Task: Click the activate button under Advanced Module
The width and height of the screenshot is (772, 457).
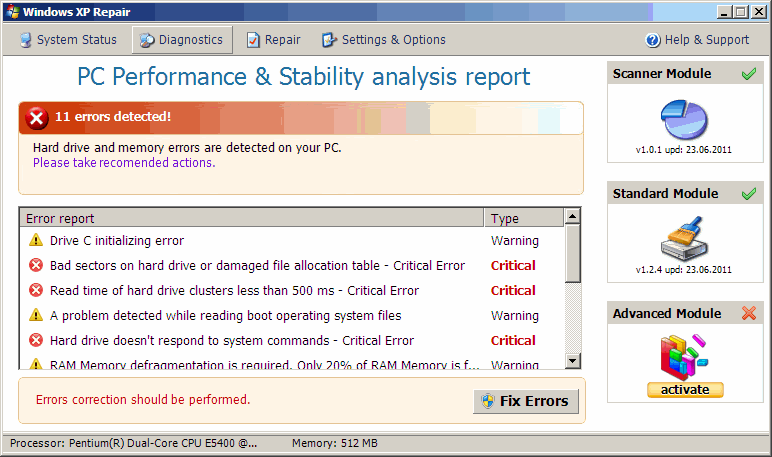Action: pyautogui.click(x=685, y=390)
